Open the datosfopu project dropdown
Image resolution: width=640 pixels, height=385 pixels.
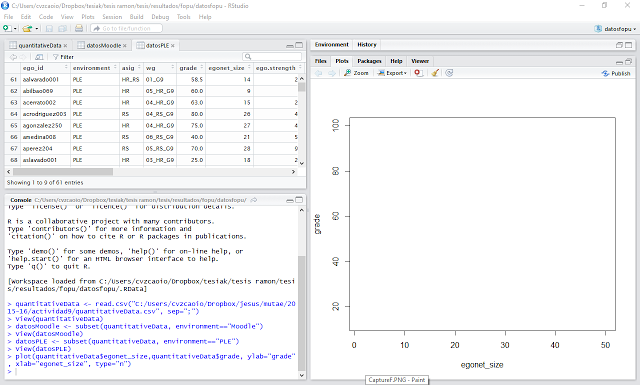pos(616,29)
